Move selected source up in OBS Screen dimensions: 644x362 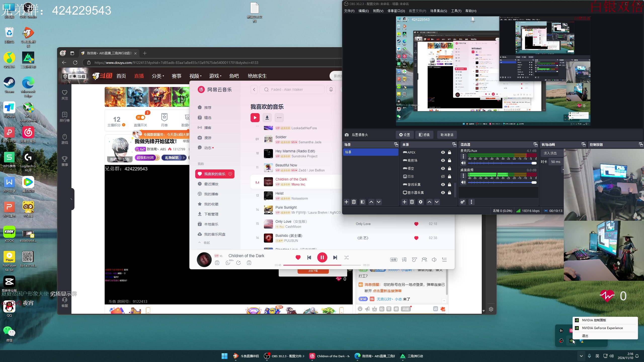point(429,202)
